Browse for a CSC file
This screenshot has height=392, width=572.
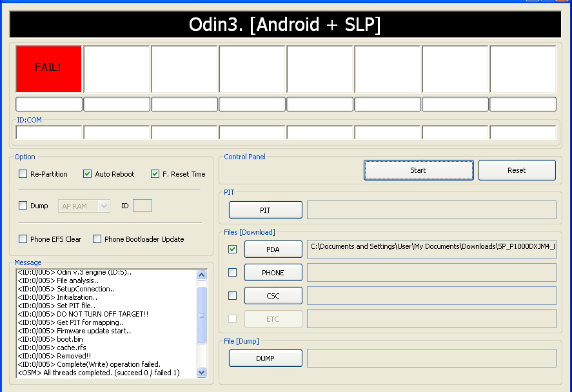tap(273, 296)
